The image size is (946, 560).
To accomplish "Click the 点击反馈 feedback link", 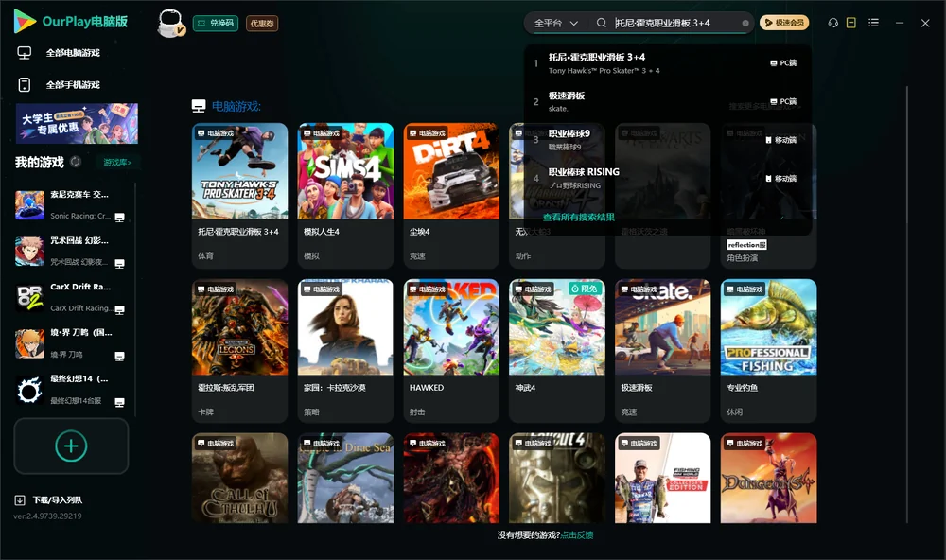I will coord(577,534).
